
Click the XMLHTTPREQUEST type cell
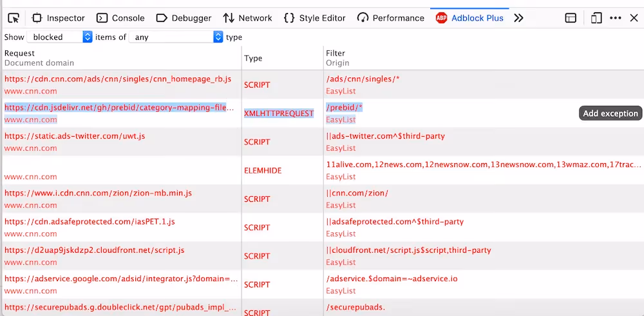tap(279, 114)
